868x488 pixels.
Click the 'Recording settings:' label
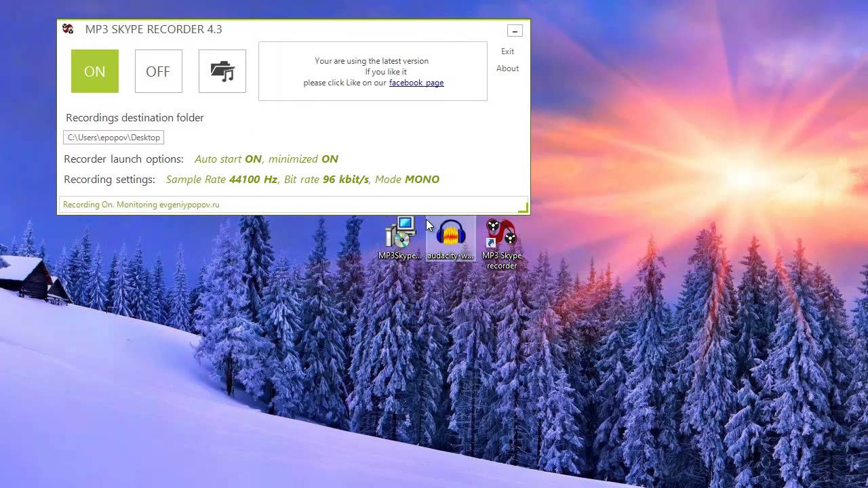click(x=109, y=180)
